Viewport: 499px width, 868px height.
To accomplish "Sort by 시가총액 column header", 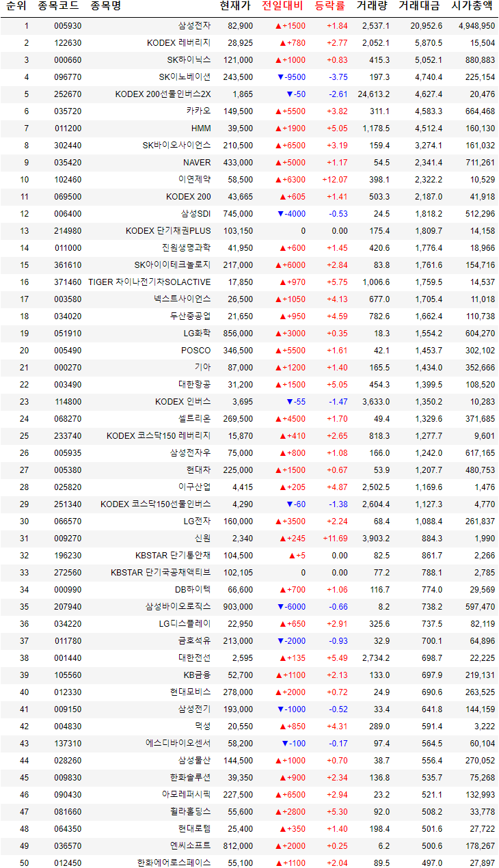I will point(472,6).
